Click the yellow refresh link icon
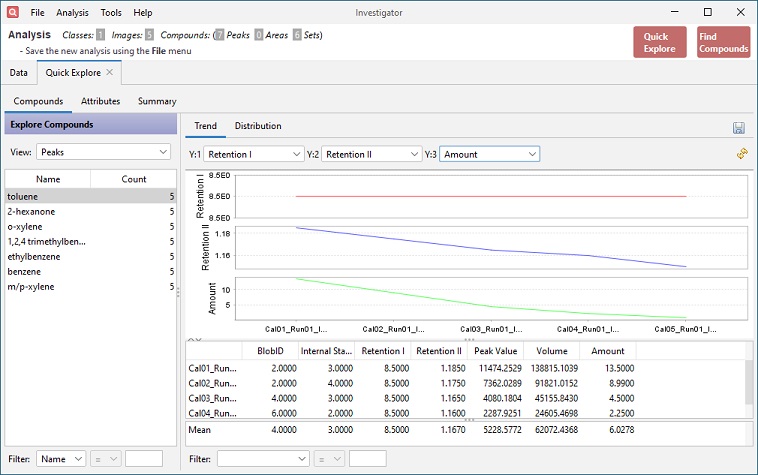The width and height of the screenshot is (758, 475). (742, 154)
